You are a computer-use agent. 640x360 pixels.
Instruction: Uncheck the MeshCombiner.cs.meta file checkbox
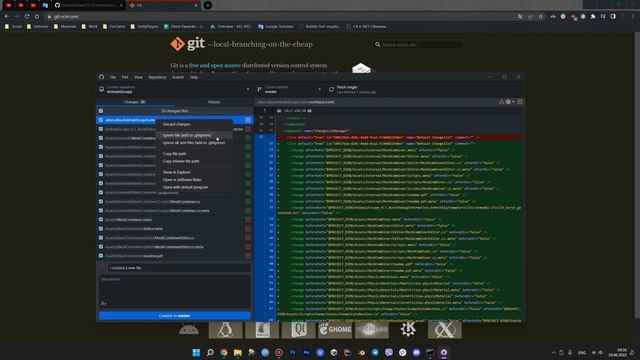101,211
